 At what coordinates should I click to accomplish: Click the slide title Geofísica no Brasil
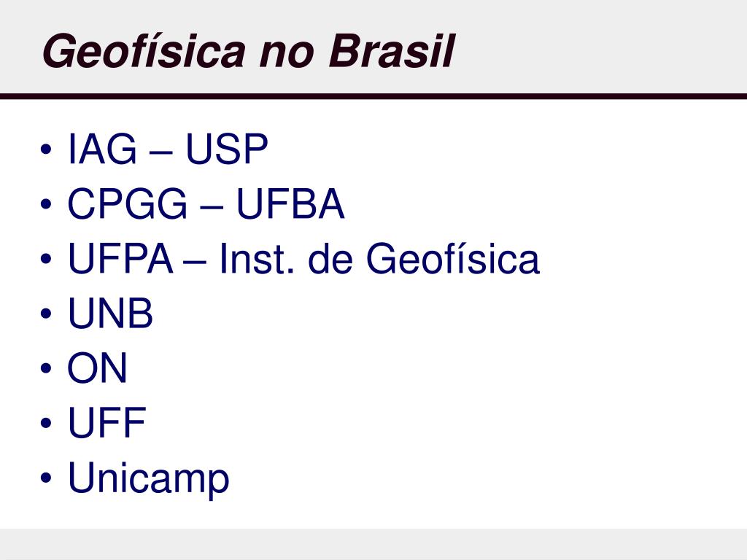[x=248, y=51]
